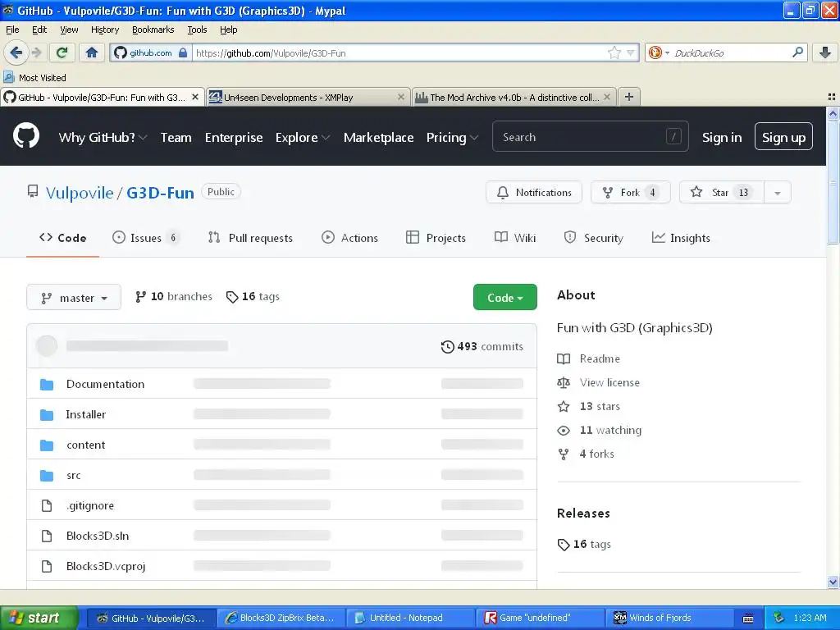Click the Blocks3D.sln file icon
The width and height of the screenshot is (840, 630).
pyautogui.click(x=47, y=536)
